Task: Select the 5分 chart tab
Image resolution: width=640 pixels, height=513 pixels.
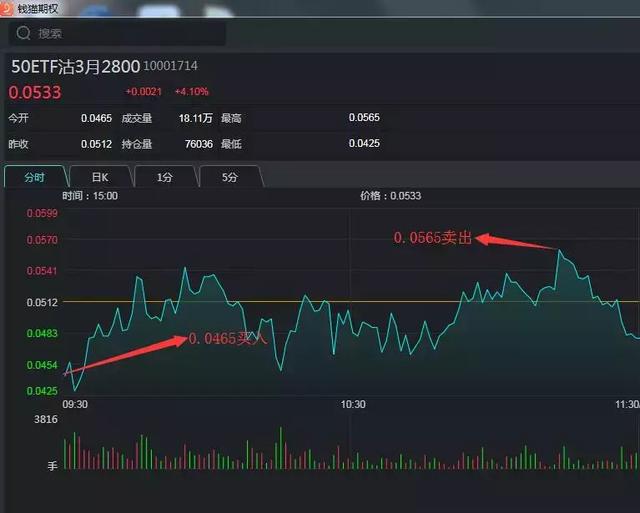Action: (x=230, y=177)
